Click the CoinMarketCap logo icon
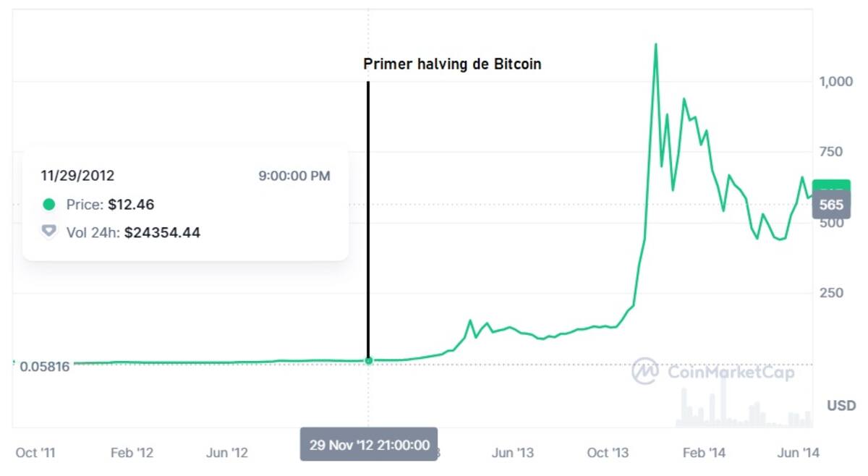The height and width of the screenshot is (476, 868). click(x=644, y=372)
